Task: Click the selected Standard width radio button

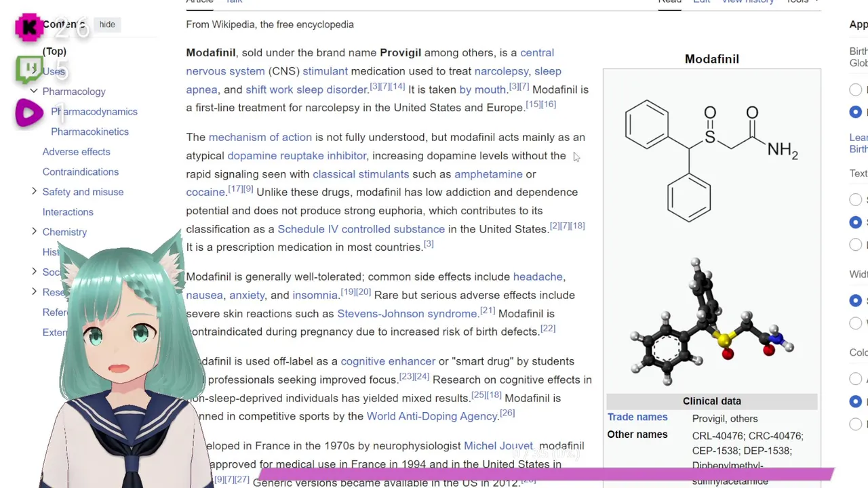Action: tap(856, 300)
